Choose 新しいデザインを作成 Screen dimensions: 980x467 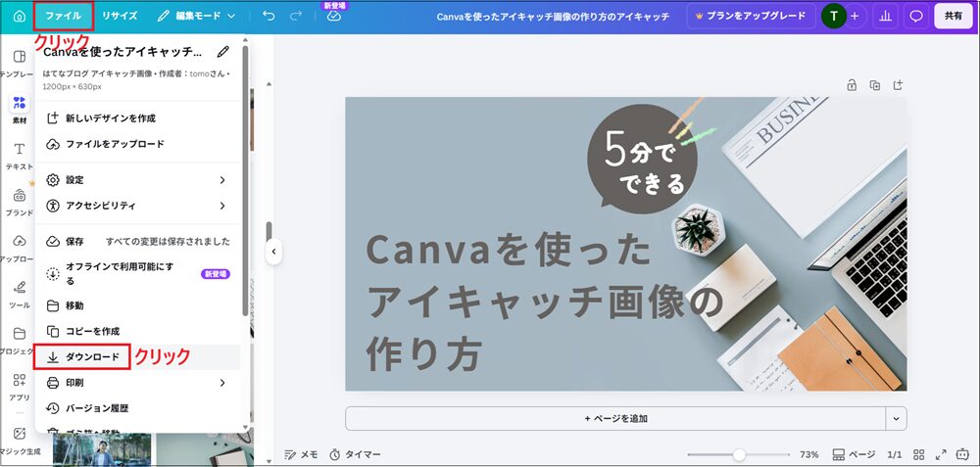click(x=137, y=118)
